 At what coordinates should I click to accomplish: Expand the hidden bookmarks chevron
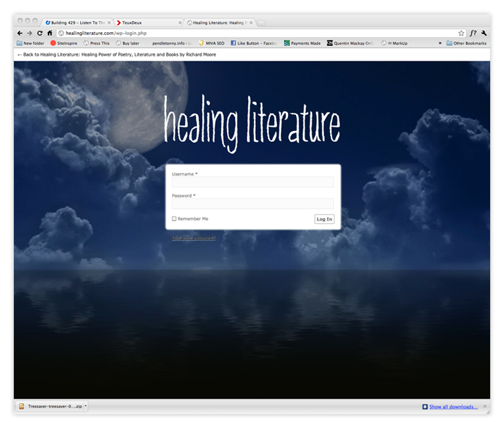(x=440, y=43)
